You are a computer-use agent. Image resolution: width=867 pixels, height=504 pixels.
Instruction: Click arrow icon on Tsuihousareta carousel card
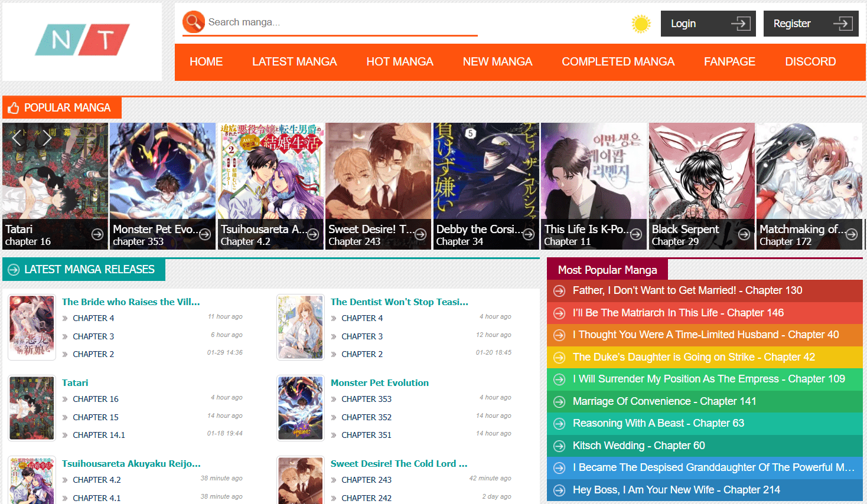(x=313, y=234)
